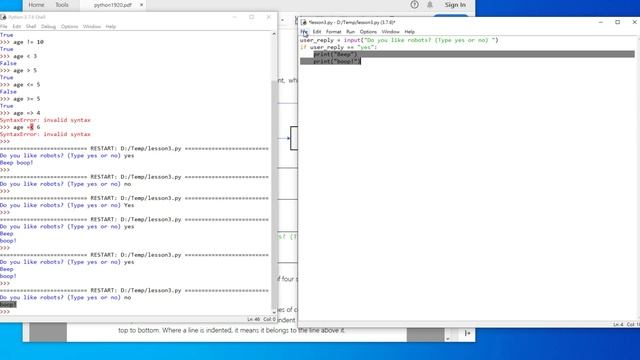The image size is (640, 360).
Task: Open Window menu in Python Shell window
Action: (92, 27)
